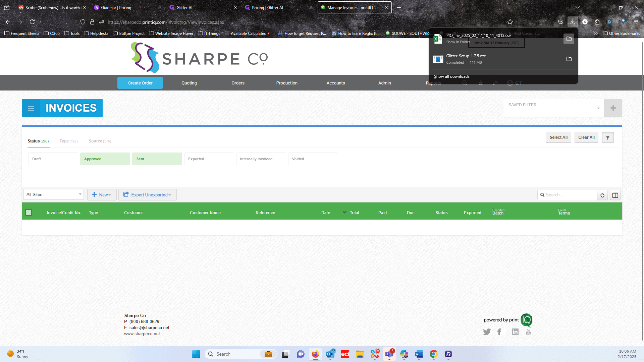
Task: Open Outlook from the taskbar
Action: pos(330,354)
